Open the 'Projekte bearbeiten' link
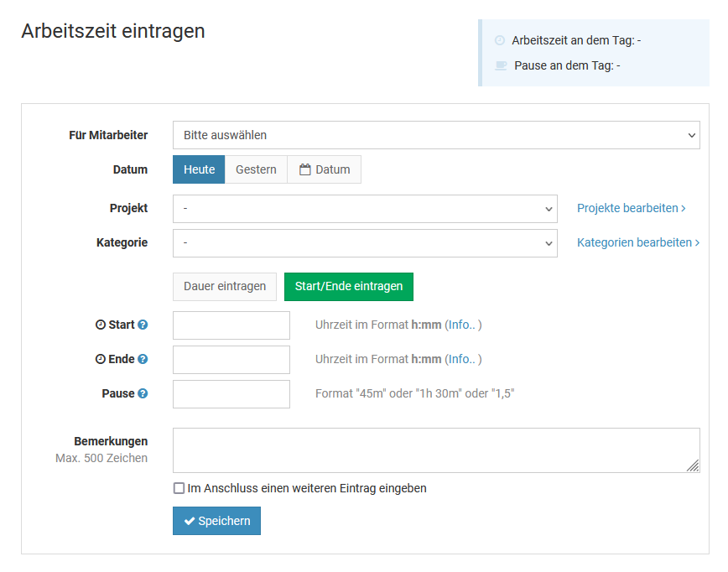The image size is (728, 572). click(631, 209)
